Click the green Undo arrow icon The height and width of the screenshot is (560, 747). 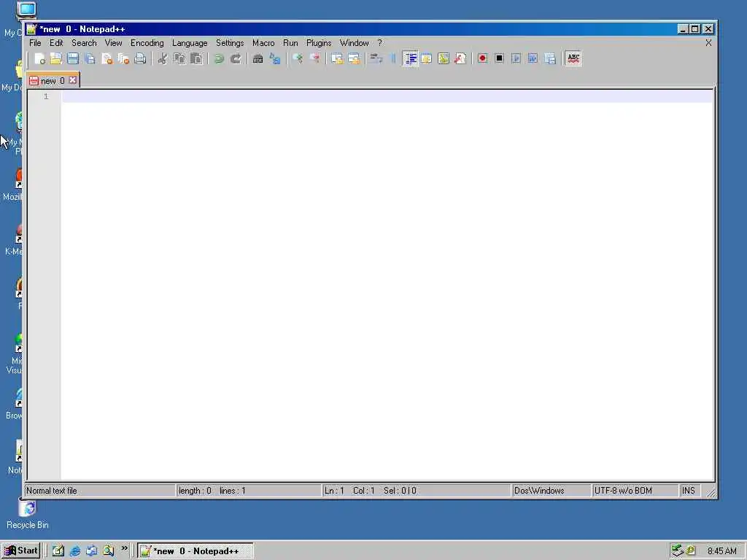pos(219,58)
